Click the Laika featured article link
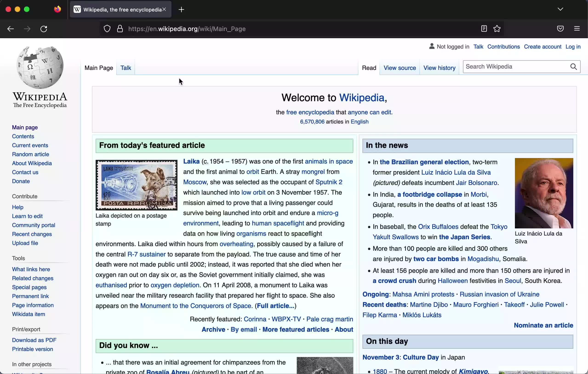 [191, 161]
